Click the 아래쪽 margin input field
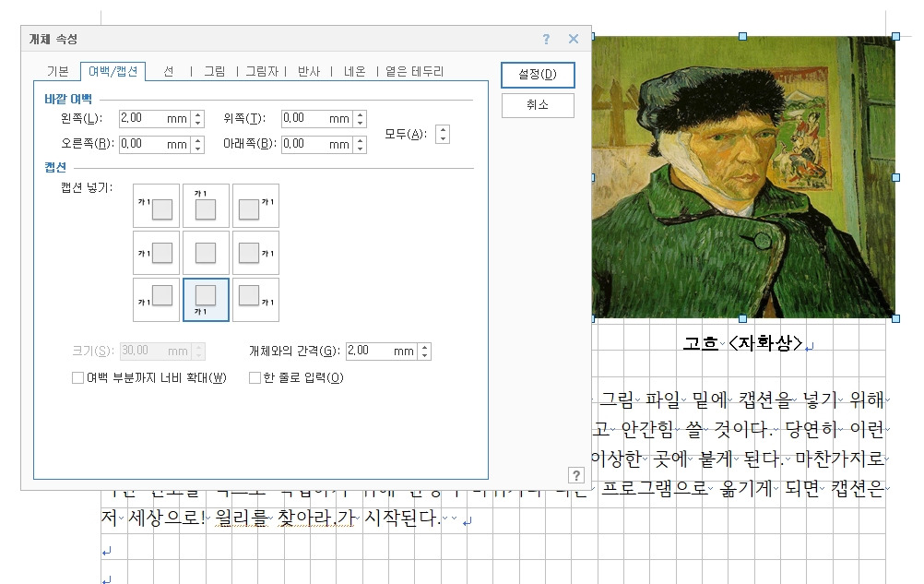This screenshot has width=924, height=584. (318, 144)
